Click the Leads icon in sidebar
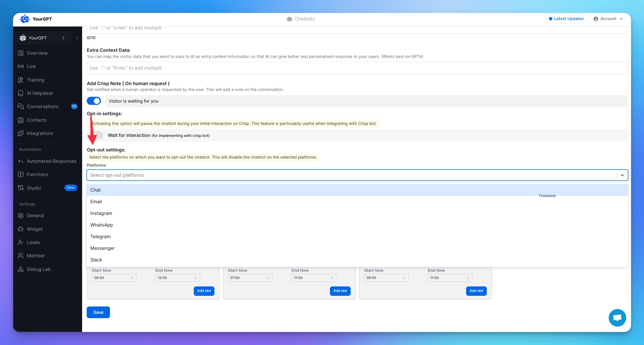The width and height of the screenshot is (644, 345). click(x=21, y=242)
